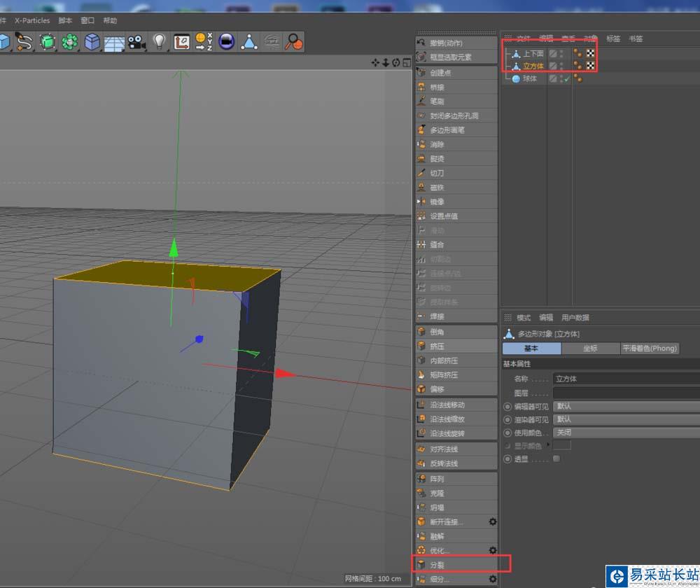Viewport: 700px width, 588px height.
Task: Click the 图层 layer field
Action: point(626,393)
